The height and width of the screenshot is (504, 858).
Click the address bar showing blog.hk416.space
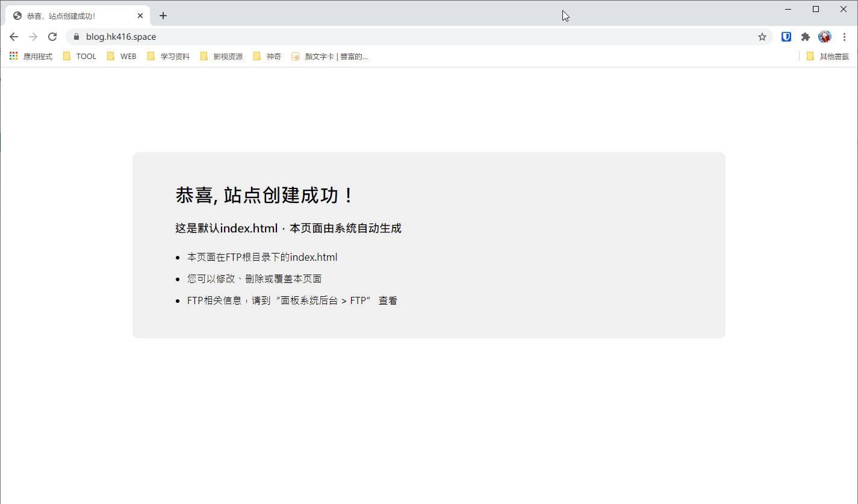coord(419,37)
